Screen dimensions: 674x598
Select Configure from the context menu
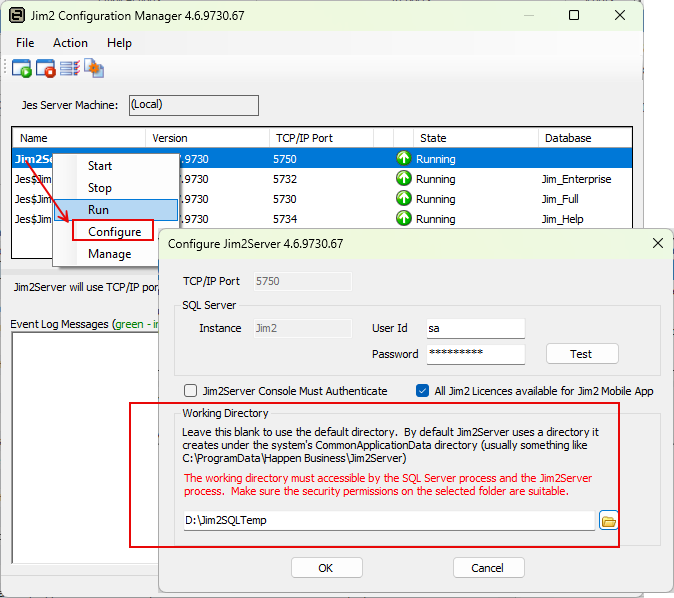[114, 231]
